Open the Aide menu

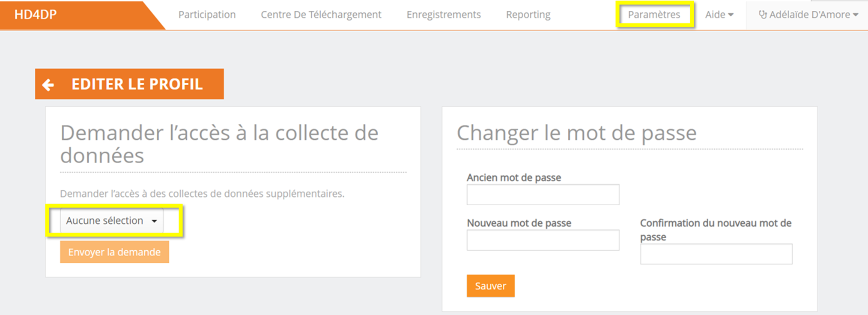719,15
